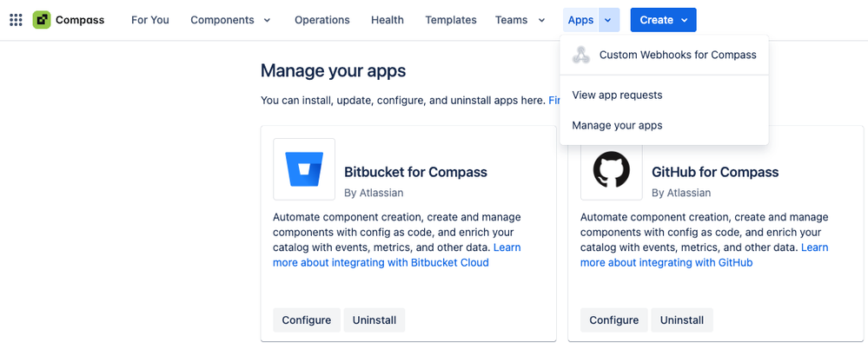Open the Templates page
Screen dimensions: 868x349
(x=451, y=20)
